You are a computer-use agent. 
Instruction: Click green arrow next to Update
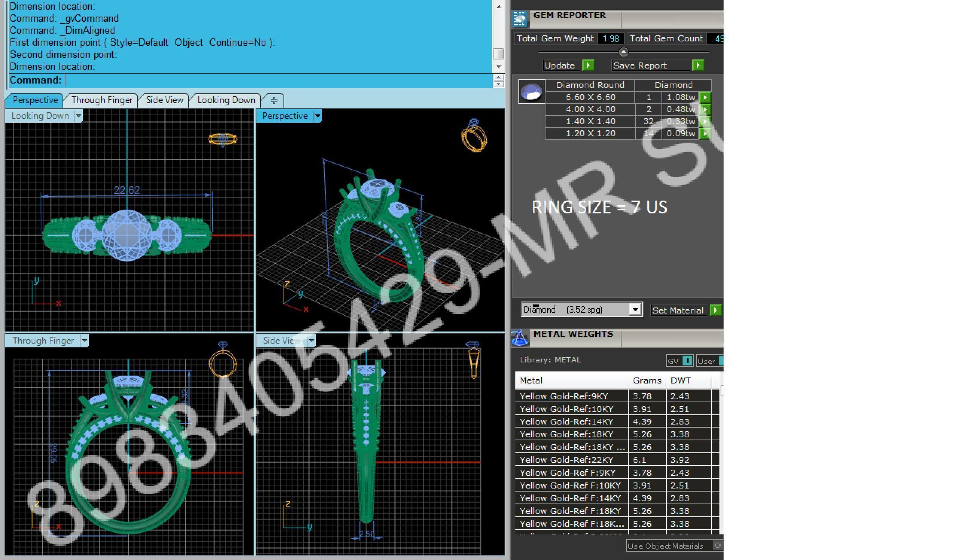pos(588,65)
